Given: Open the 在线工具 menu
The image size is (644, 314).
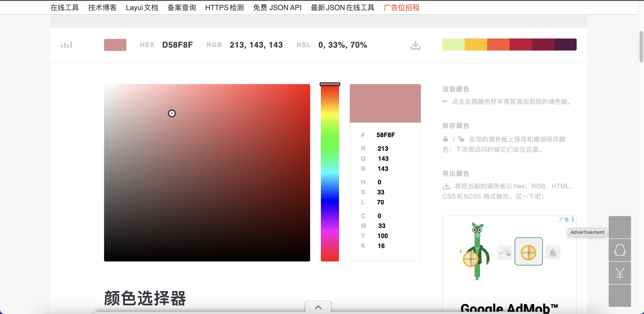Looking at the screenshot, I should point(64,8).
